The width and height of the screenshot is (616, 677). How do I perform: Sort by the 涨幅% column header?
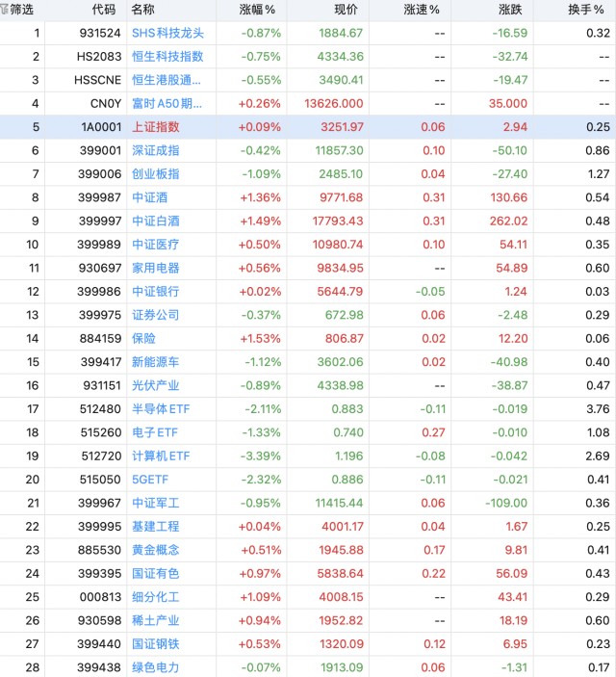tap(257, 10)
